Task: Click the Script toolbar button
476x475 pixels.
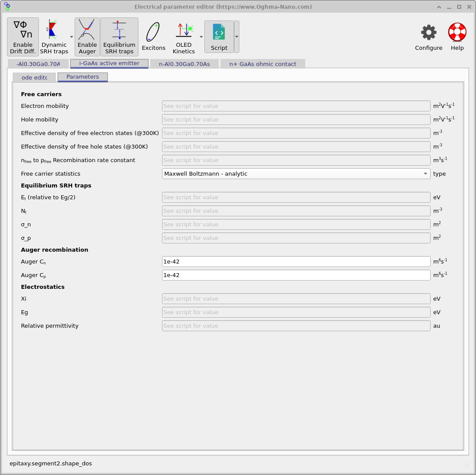Action: click(219, 37)
